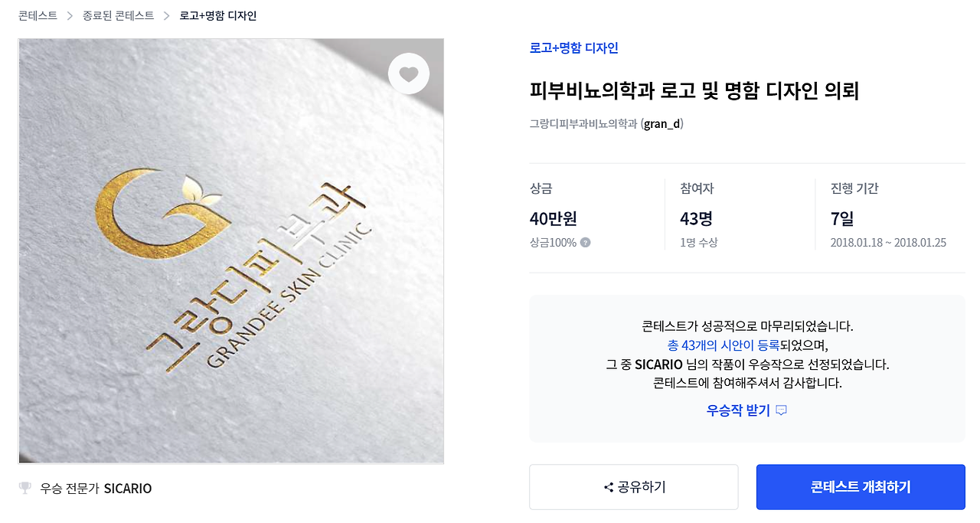
Task: Click the heart favorite icon on image
Action: (x=409, y=74)
